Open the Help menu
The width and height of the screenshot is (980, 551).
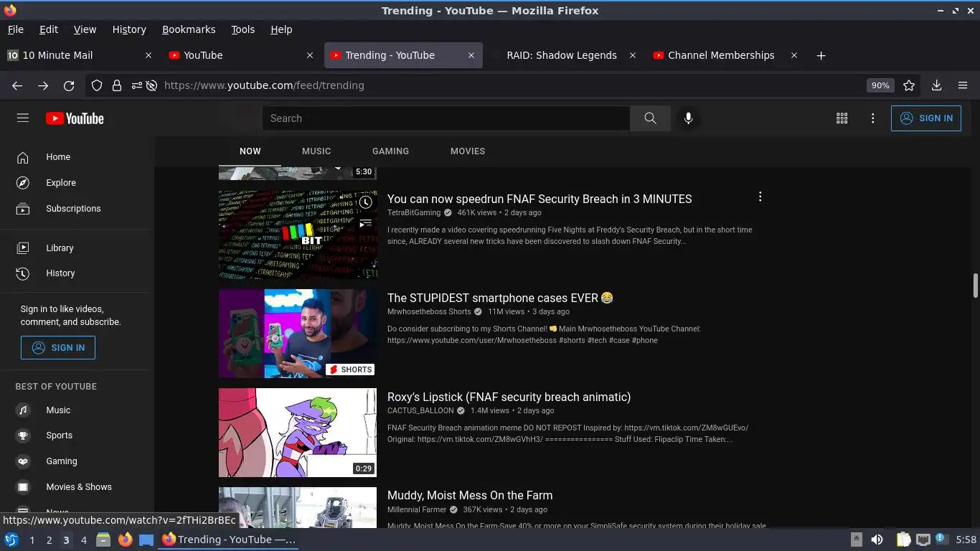281,29
